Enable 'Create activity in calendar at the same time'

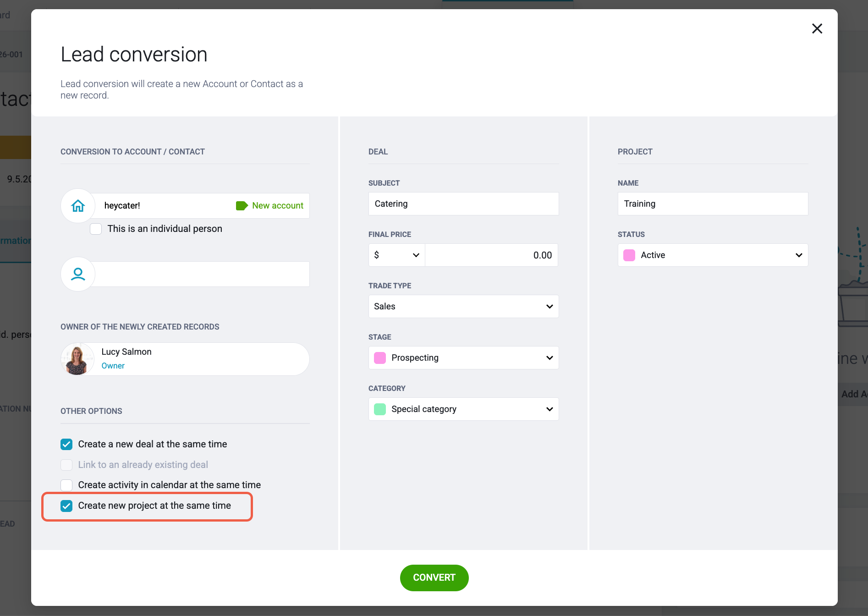[x=66, y=485]
